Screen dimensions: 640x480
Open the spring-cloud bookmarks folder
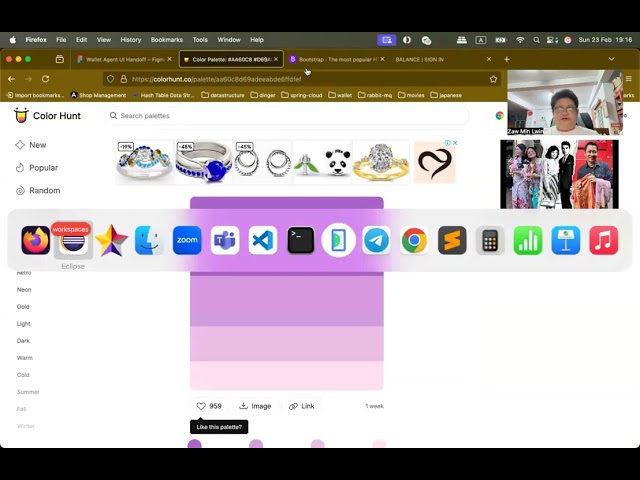tap(302, 95)
